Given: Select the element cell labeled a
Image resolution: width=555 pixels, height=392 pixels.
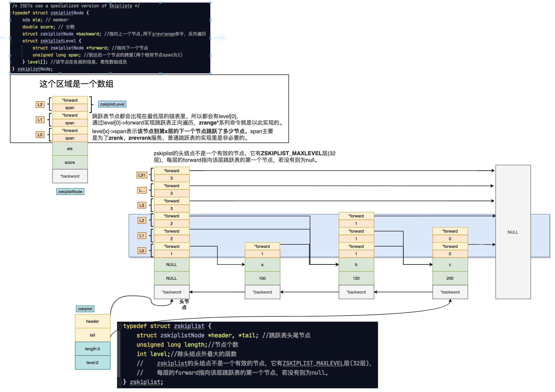Looking at the screenshot, I should pos(262,265).
